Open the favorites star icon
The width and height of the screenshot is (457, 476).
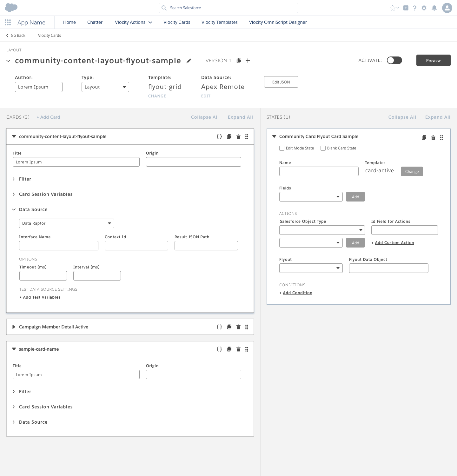tap(393, 8)
